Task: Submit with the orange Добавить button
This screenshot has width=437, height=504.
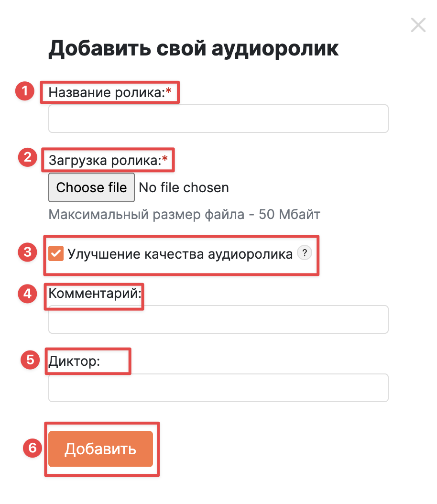Action: point(100,449)
